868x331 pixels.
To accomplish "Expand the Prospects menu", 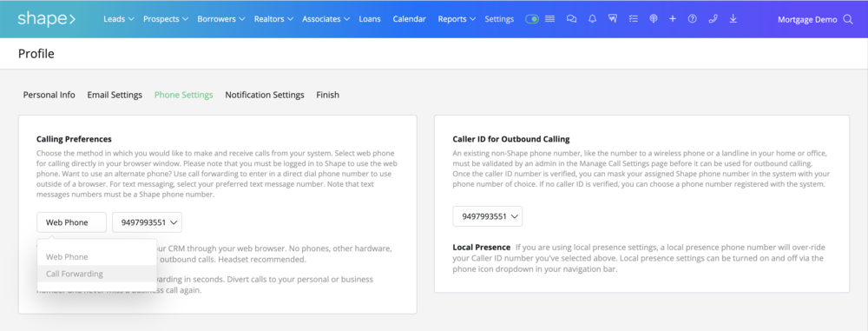I will [x=166, y=19].
